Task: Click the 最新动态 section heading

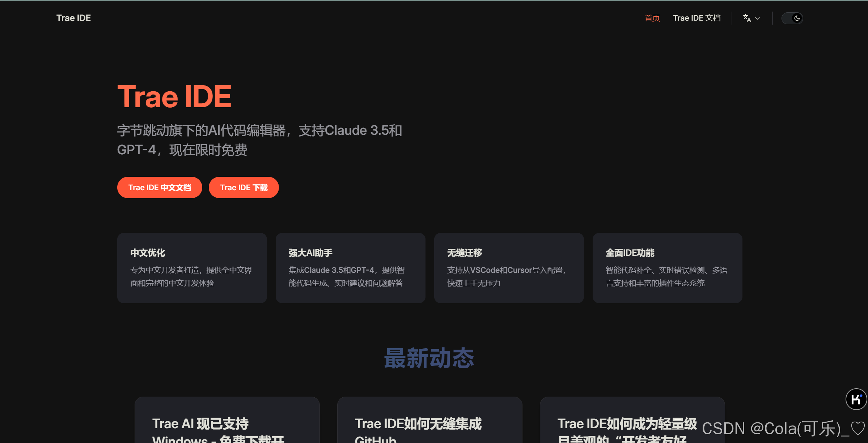Action: point(429,358)
